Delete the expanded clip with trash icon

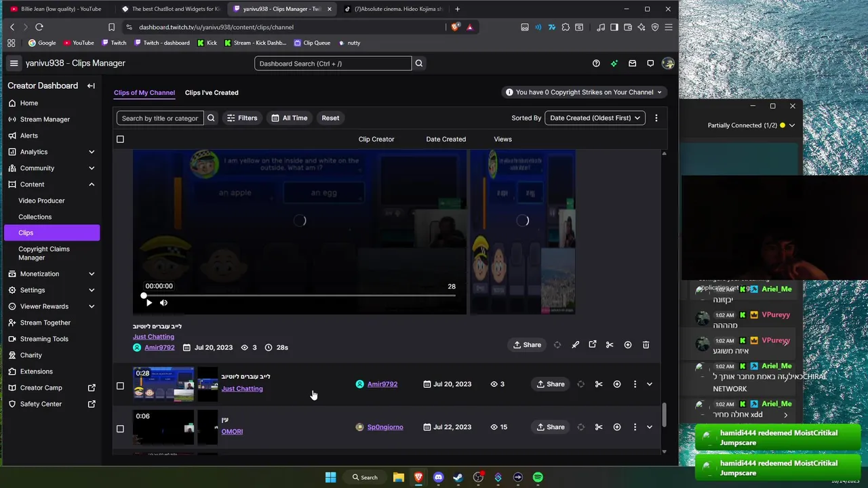point(646,345)
